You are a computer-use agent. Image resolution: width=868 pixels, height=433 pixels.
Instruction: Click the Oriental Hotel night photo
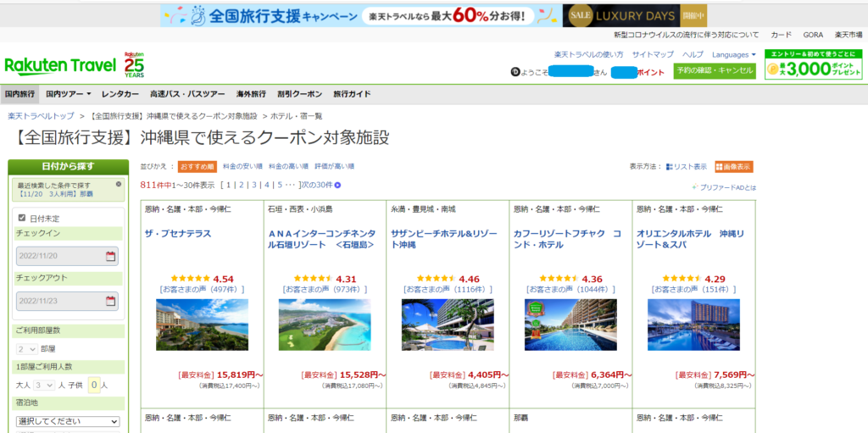tap(693, 325)
